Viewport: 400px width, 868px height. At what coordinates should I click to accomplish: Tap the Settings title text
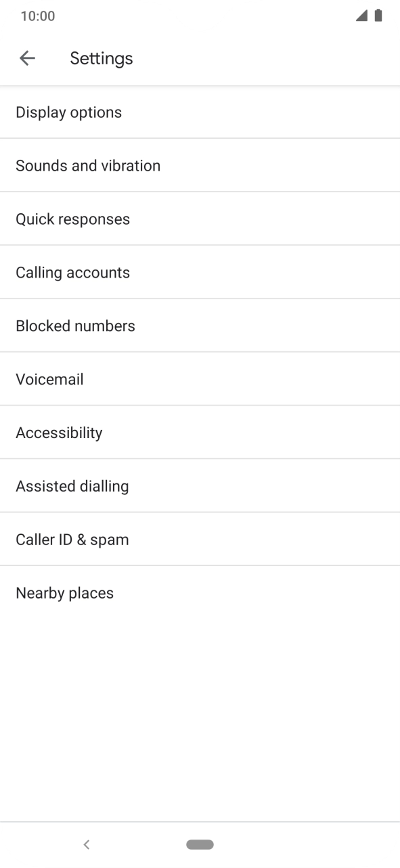[x=101, y=58]
